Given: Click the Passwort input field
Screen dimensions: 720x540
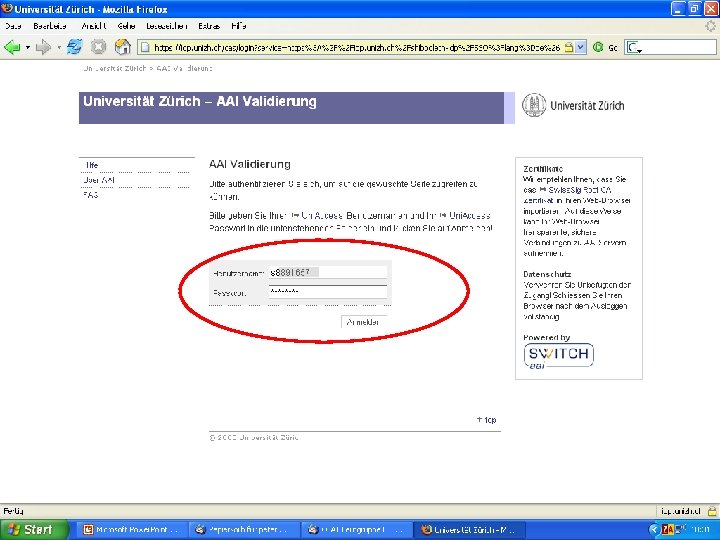Looking at the screenshot, I should pos(328,291).
